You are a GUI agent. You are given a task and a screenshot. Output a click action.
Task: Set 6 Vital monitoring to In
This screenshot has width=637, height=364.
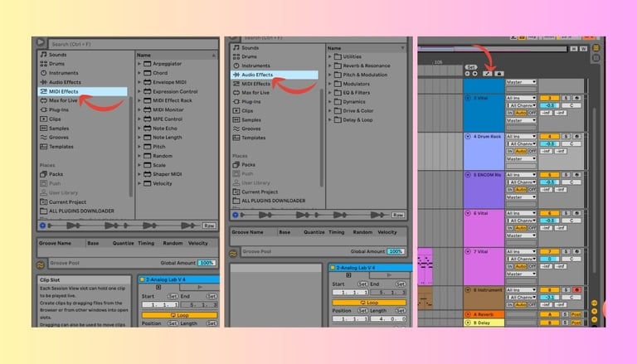tap(509, 228)
